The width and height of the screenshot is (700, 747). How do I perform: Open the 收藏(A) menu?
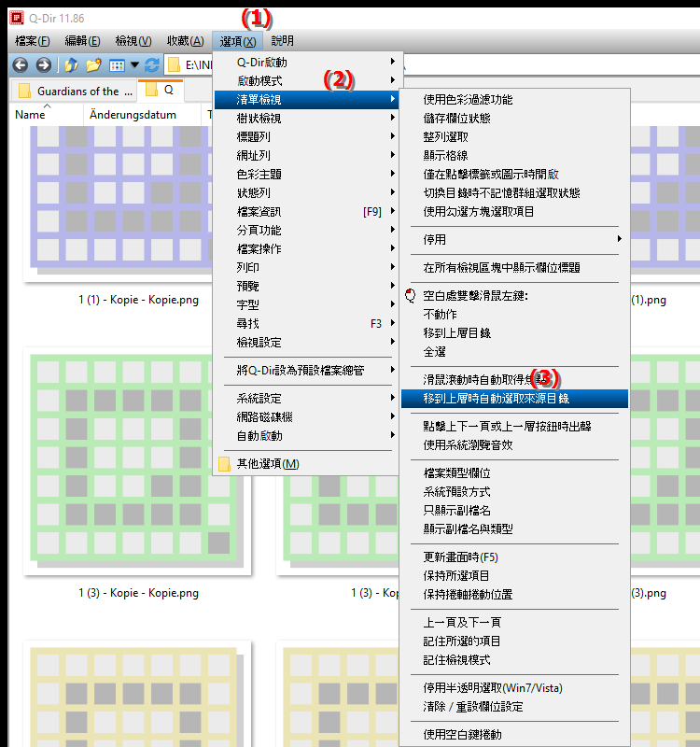tap(185, 41)
